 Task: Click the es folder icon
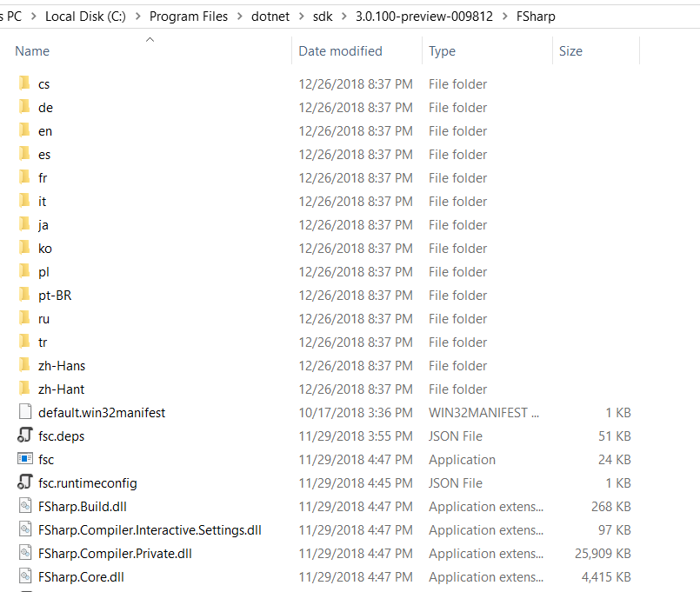pos(25,154)
